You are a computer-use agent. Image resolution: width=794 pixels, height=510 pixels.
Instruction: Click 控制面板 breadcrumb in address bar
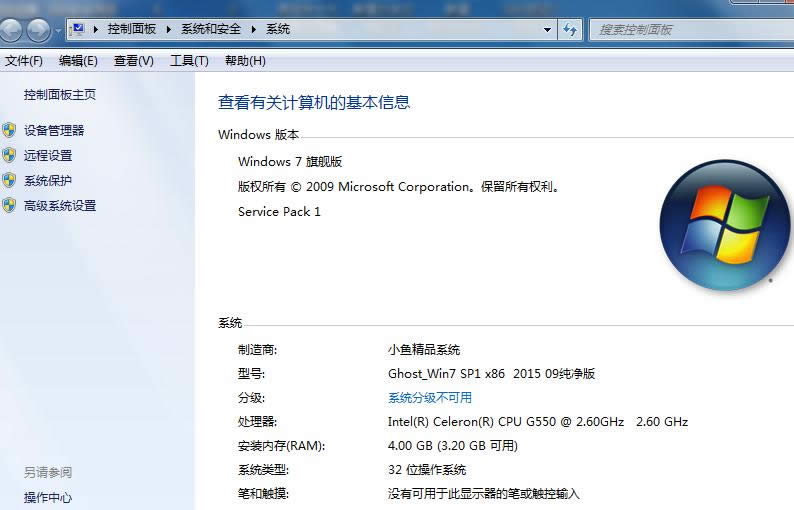[132, 29]
